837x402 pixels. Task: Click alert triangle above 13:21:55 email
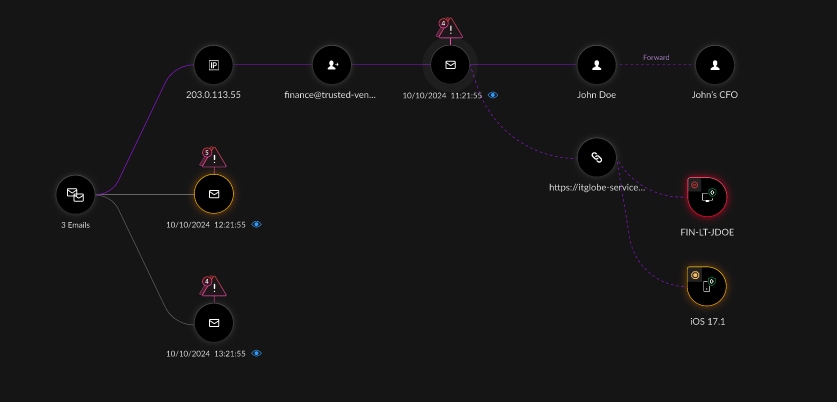[x=214, y=286]
